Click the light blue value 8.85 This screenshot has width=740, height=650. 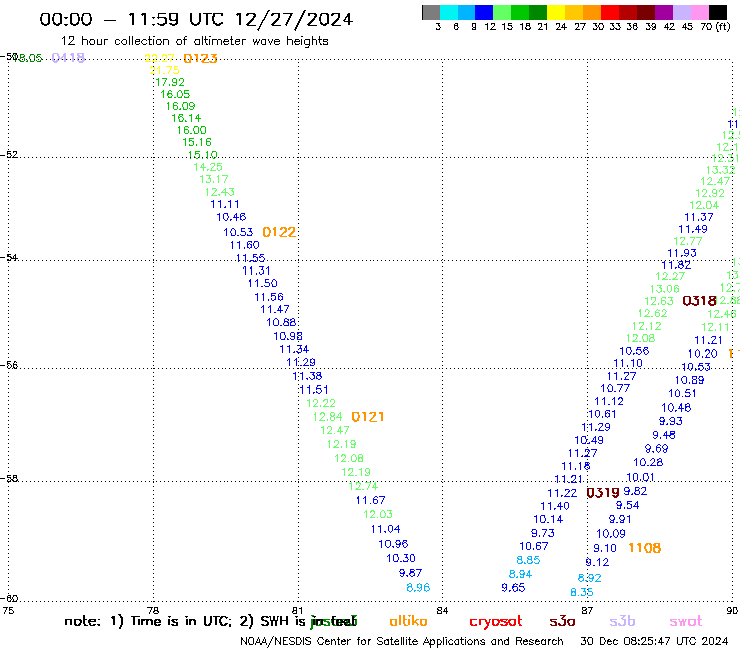pyautogui.click(x=528, y=560)
